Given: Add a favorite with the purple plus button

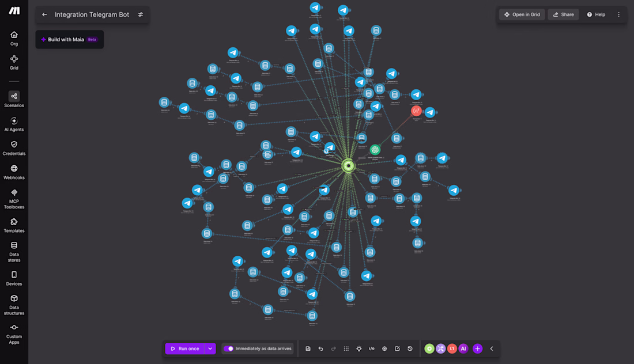Looking at the screenshot, I should coord(478,348).
